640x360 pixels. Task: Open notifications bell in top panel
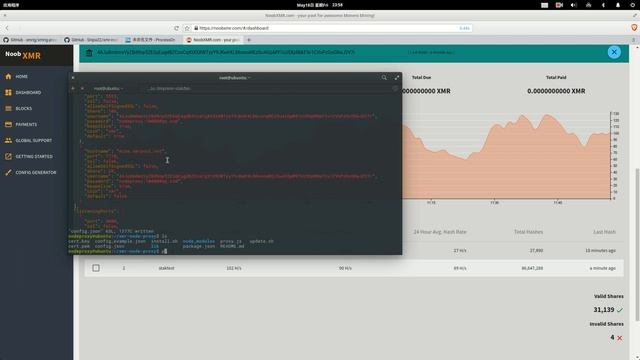tap(618, 5)
